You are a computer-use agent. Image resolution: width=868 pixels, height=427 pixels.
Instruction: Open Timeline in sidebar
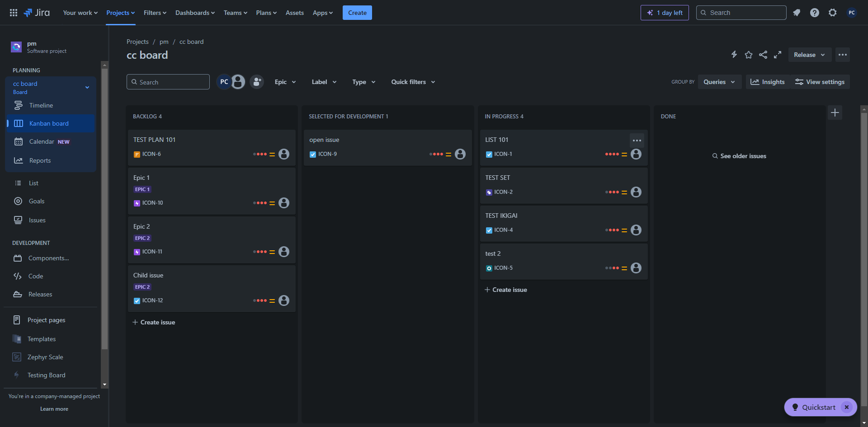click(x=51, y=105)
